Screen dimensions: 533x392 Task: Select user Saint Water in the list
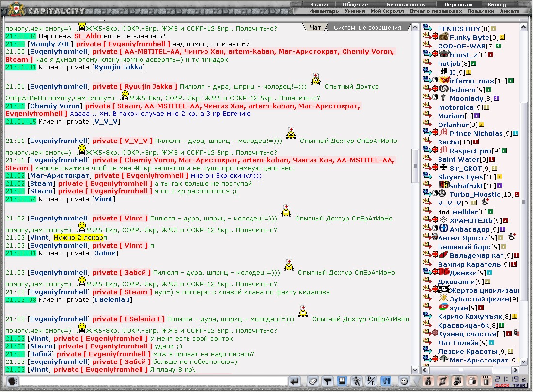coord(458,159)
